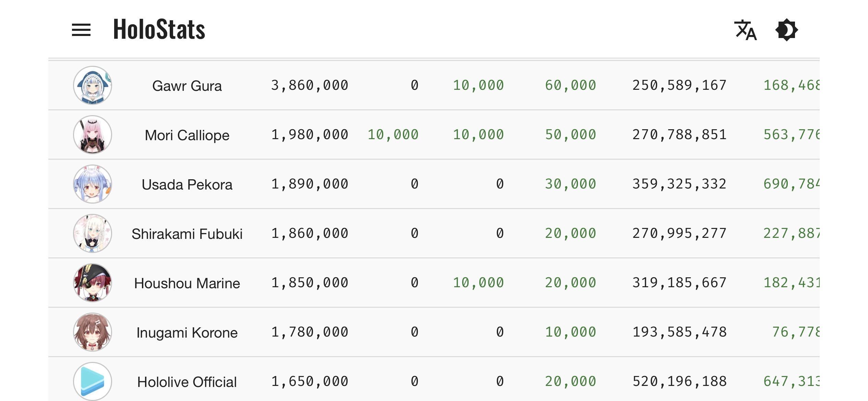The width and height of the screenshot is (868, 401).
Task: Click Usada Pekora's avatar image
Action: (93, 184)
